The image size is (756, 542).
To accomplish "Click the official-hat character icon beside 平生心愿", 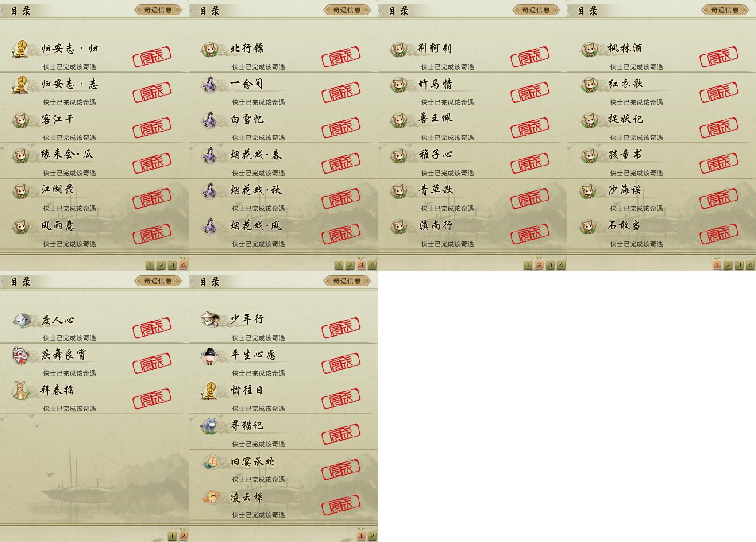I will [x=209, y=356].
